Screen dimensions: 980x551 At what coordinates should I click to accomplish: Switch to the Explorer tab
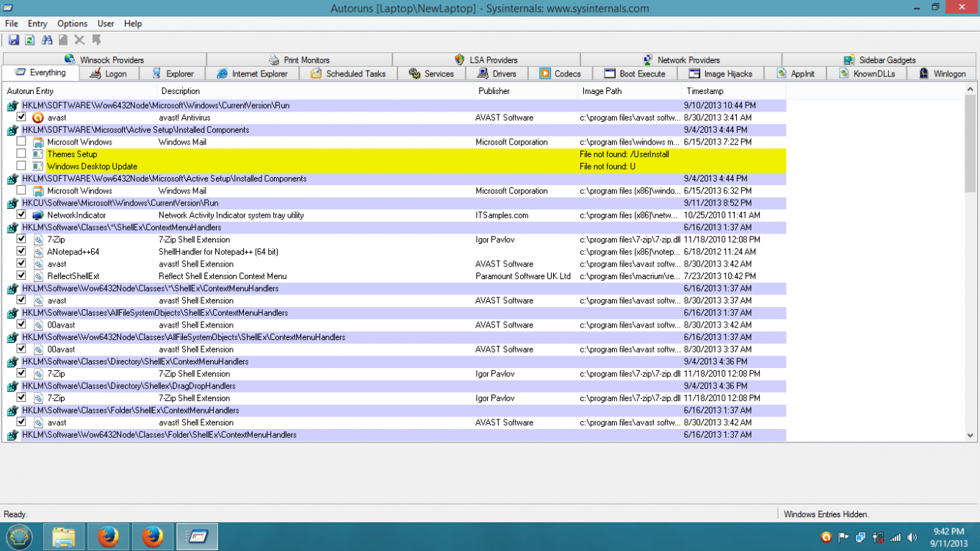coord(173,73)
